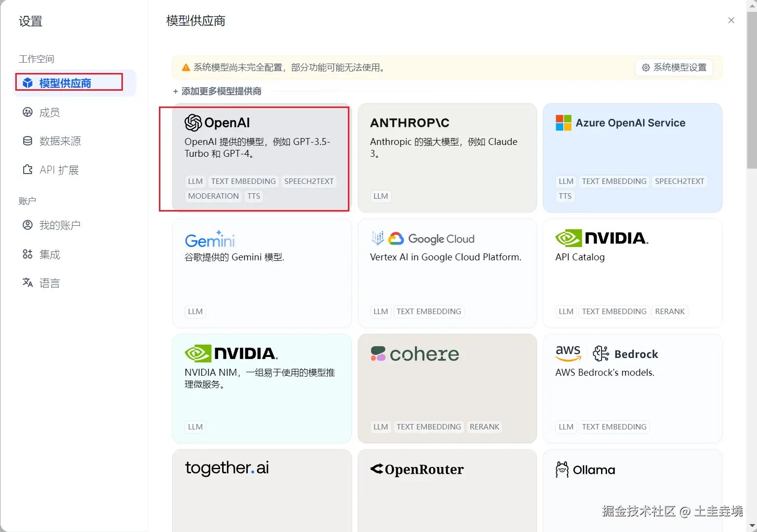Click the Ollama llama icon
The width and height of the screenshot is (757, 532).
tap(562, 469)
